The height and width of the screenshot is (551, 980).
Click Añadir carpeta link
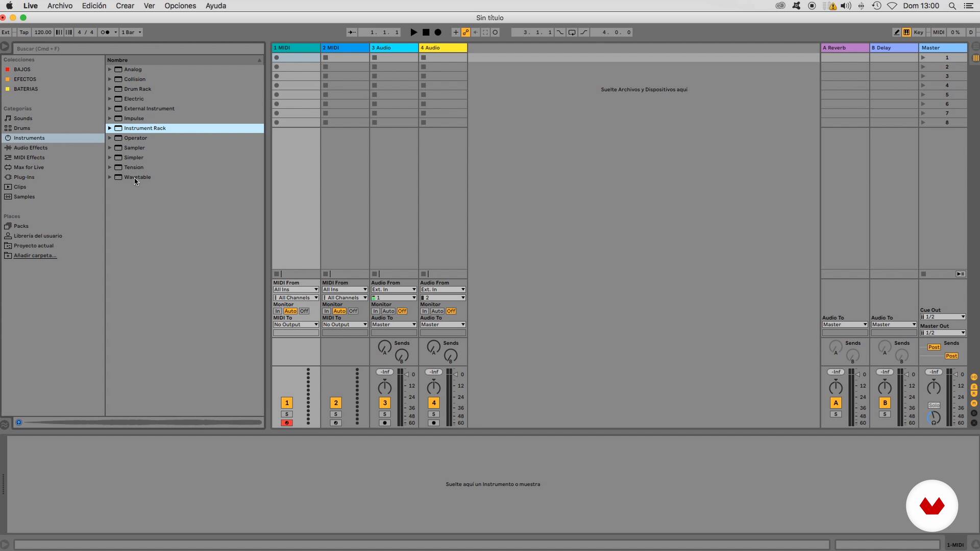point(35,256)
